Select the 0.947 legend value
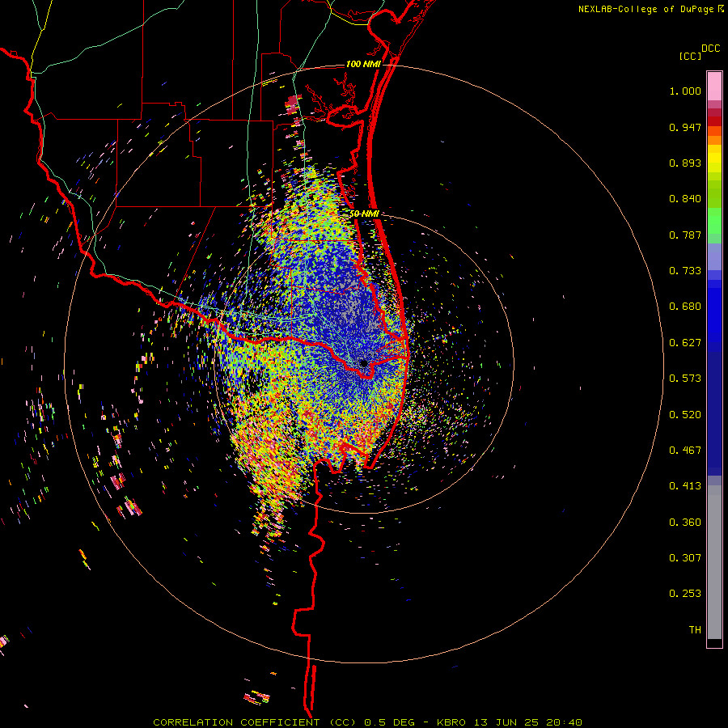Screen dimensions: 728x728 pos(685,127)
